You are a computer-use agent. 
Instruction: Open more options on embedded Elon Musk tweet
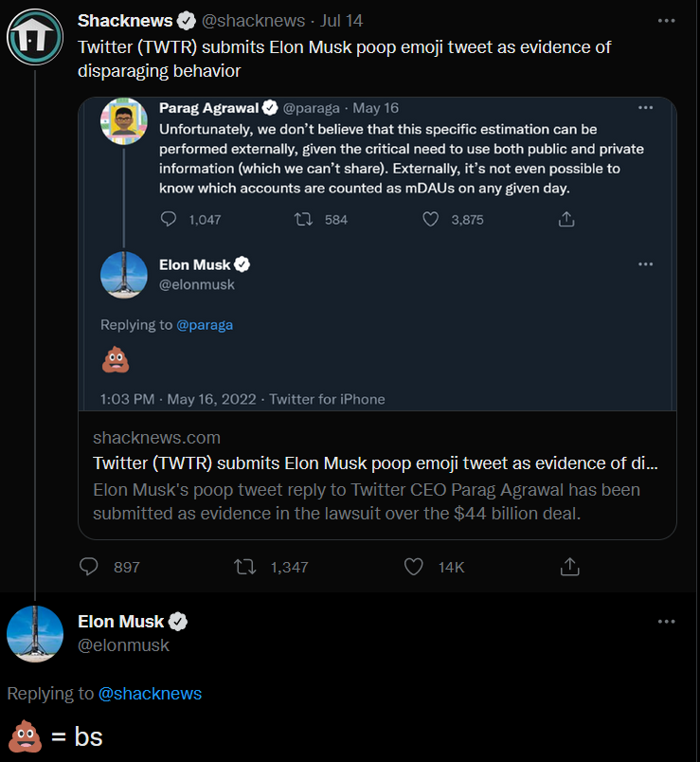pos(645,264)
